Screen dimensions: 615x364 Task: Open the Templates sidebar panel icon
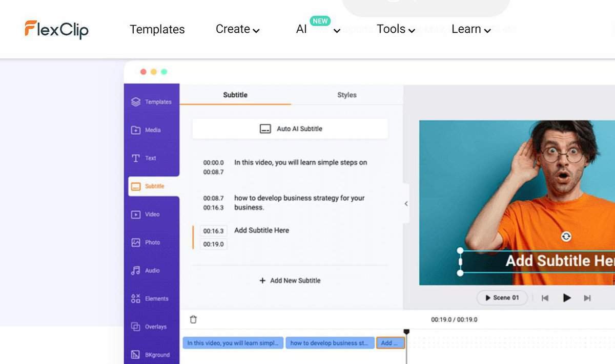coord(136,102)
